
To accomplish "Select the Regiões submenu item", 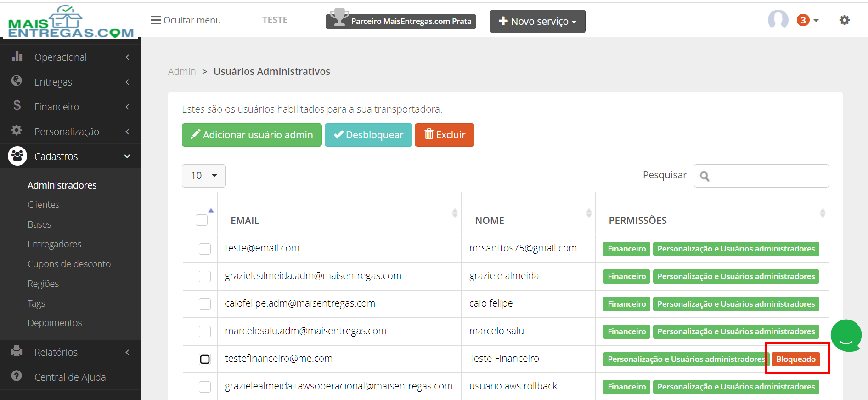I will pos(43,284).
